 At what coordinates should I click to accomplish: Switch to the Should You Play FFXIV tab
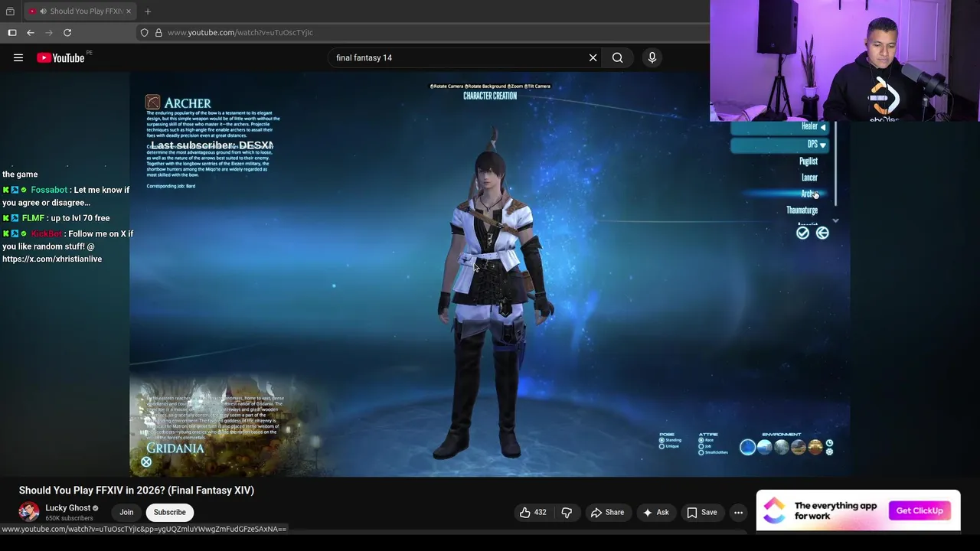tap(80, 11)
